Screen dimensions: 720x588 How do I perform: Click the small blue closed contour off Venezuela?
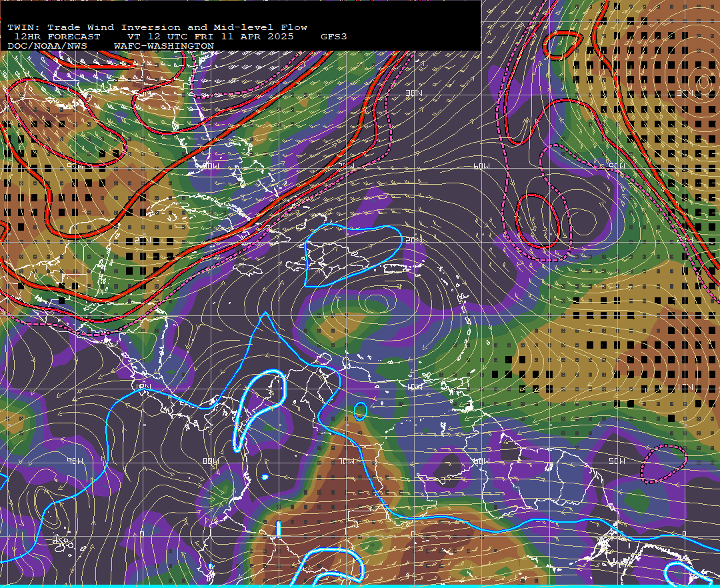(x=361, y=411)
